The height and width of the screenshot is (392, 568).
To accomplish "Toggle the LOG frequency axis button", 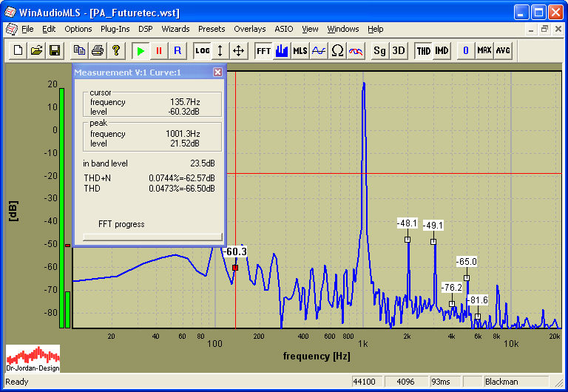I will 202,50.
